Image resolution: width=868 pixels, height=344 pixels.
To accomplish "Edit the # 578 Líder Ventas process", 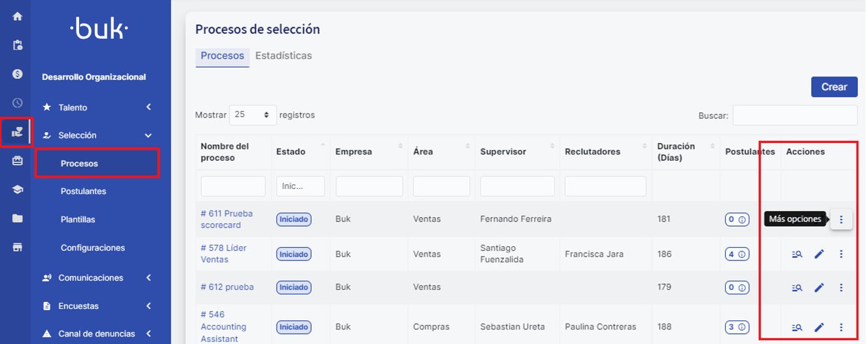I will click(x=819, y=254).
